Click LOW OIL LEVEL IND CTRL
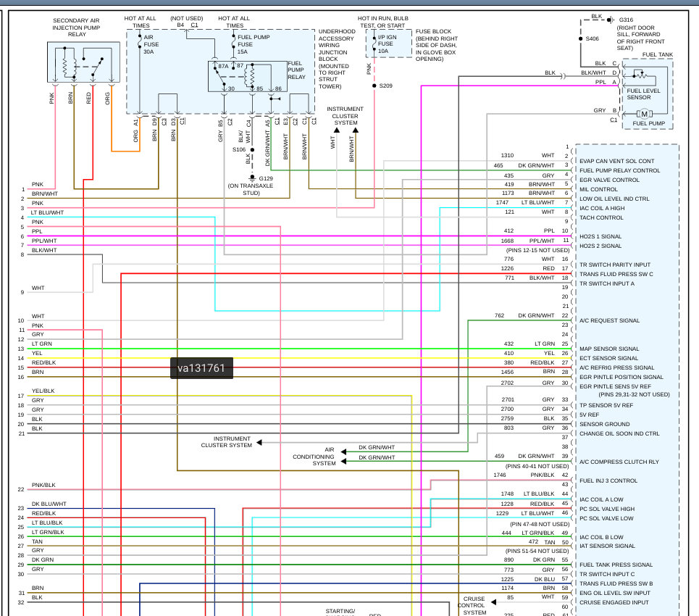 614,199
